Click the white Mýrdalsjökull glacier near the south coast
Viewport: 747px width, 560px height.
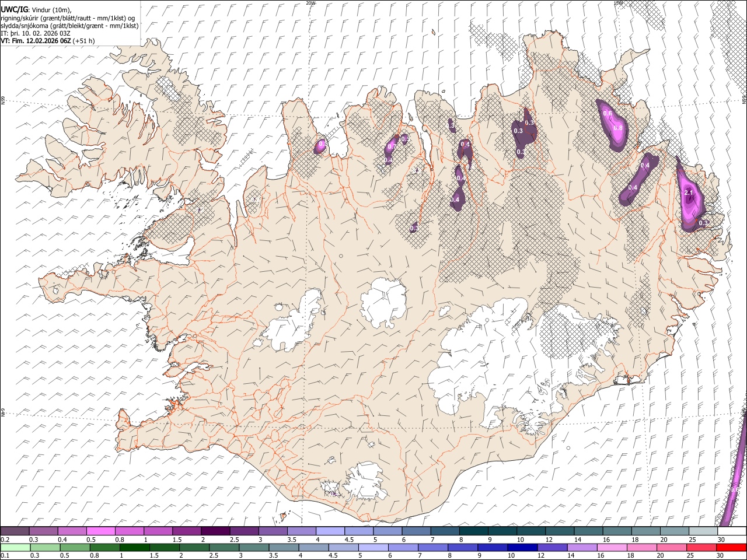pos(364,481)
